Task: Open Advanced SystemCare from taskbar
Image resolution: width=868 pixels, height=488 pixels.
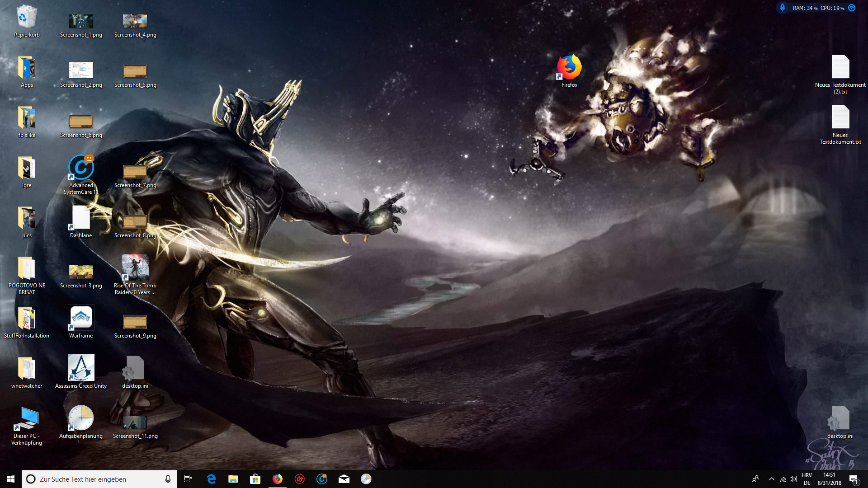Action: pos(322,479)
